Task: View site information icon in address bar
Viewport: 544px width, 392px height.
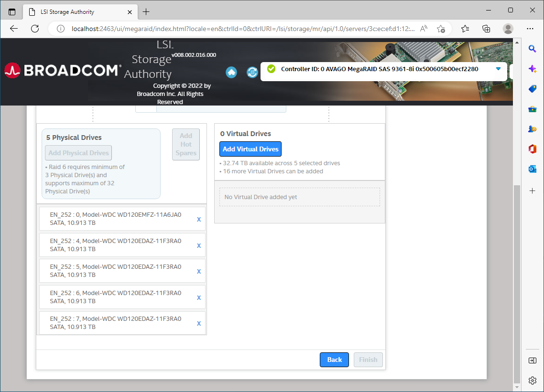Action: coord(61,29)
